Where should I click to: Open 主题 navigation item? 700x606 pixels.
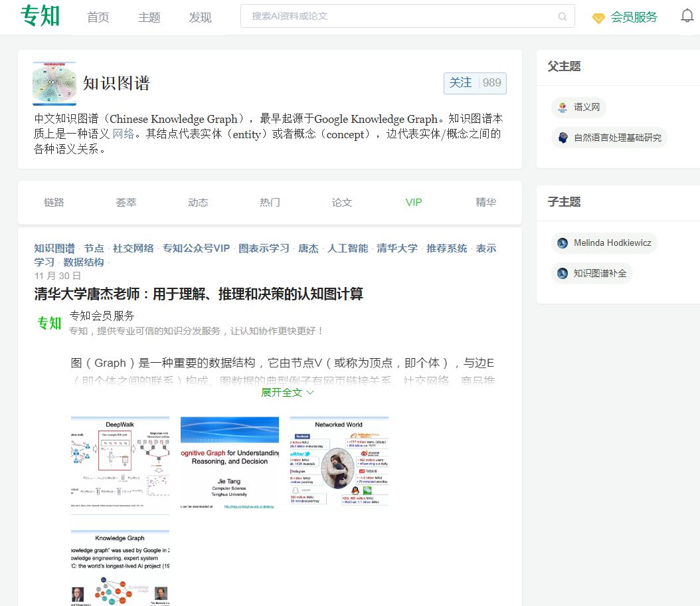click(x=149, y=17)
